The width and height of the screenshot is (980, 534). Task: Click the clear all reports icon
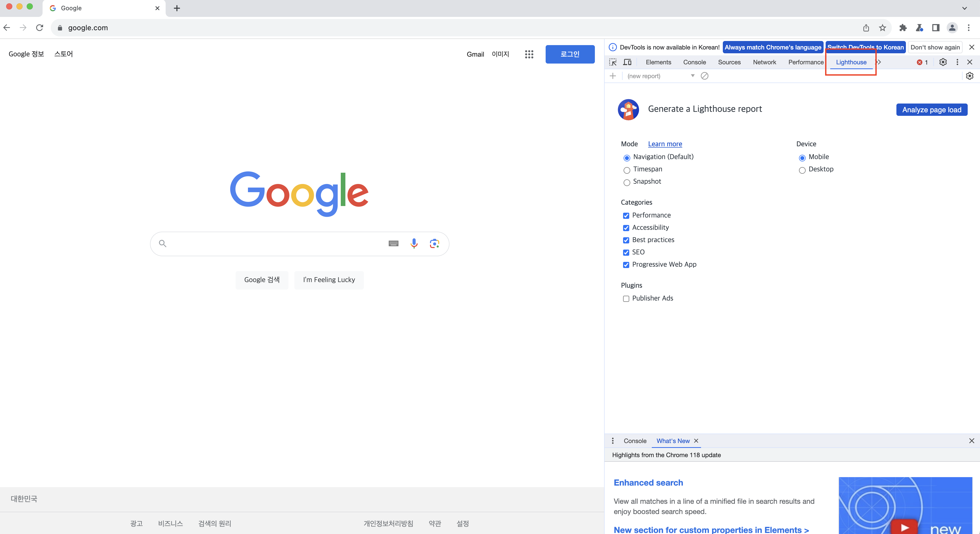click(705, 76)
